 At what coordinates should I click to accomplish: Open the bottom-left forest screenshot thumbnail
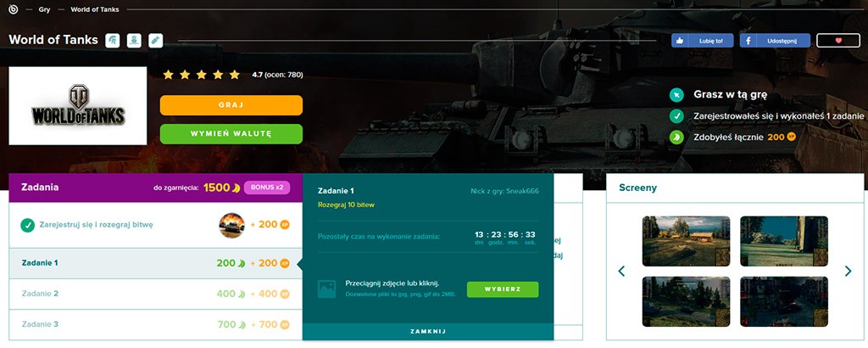tap(686, 301)
